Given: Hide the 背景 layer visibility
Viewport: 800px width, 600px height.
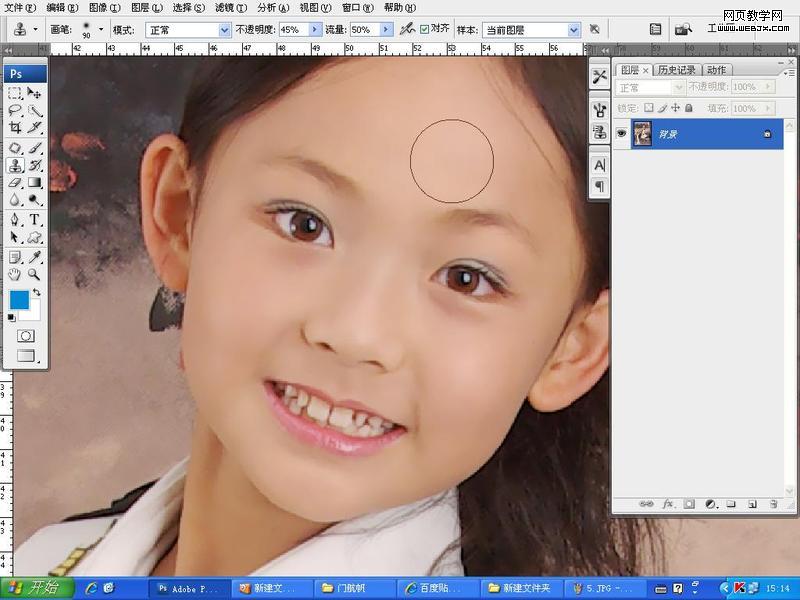Looking at the screenshot, I should (x=622, y=132).
